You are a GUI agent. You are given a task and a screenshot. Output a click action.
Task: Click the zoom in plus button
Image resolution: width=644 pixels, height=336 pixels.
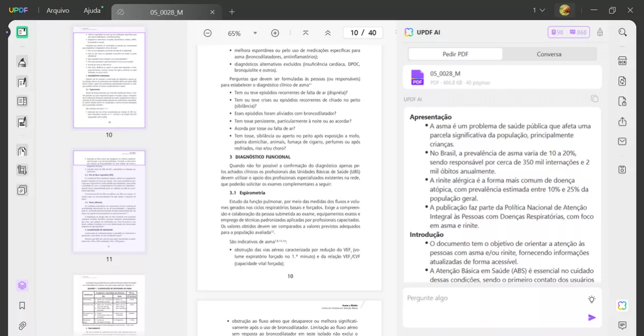[x=275, y=33]
